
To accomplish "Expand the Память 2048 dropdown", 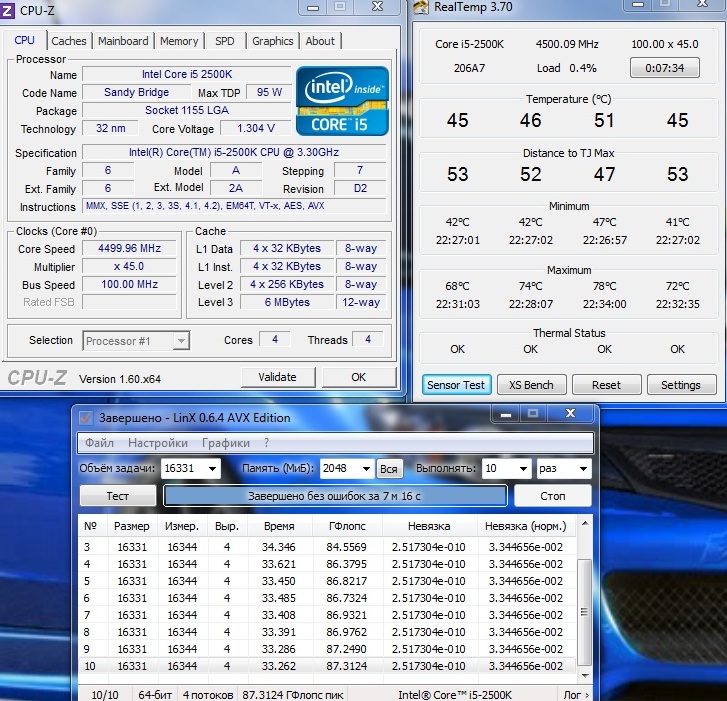I will click(x=366, y=469).
